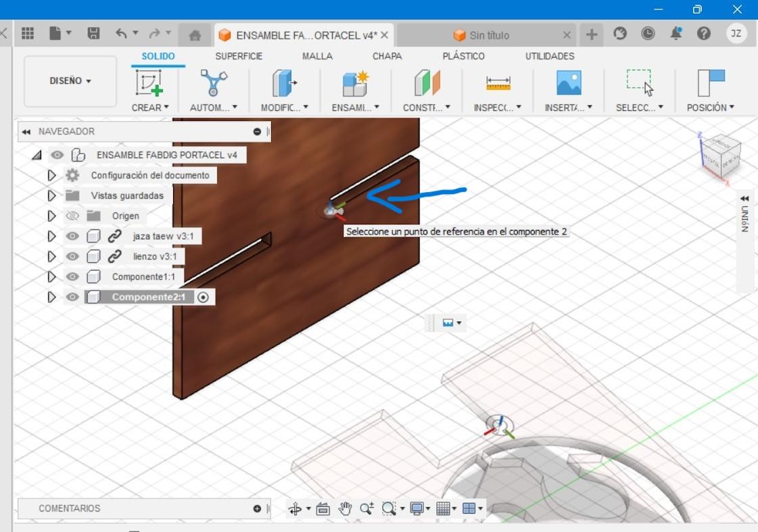Click the Create Sketch icon
The image size is (758, 532).
(149, 82)
